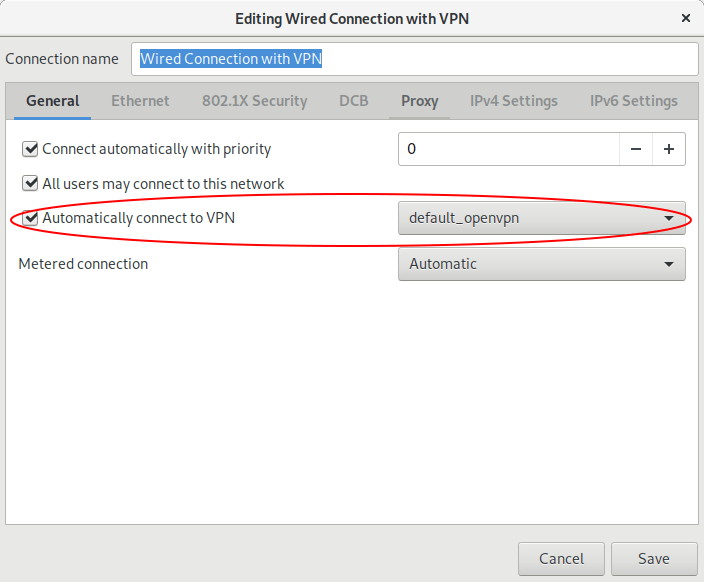Switch to the Ethernet tab

point(140,101)
